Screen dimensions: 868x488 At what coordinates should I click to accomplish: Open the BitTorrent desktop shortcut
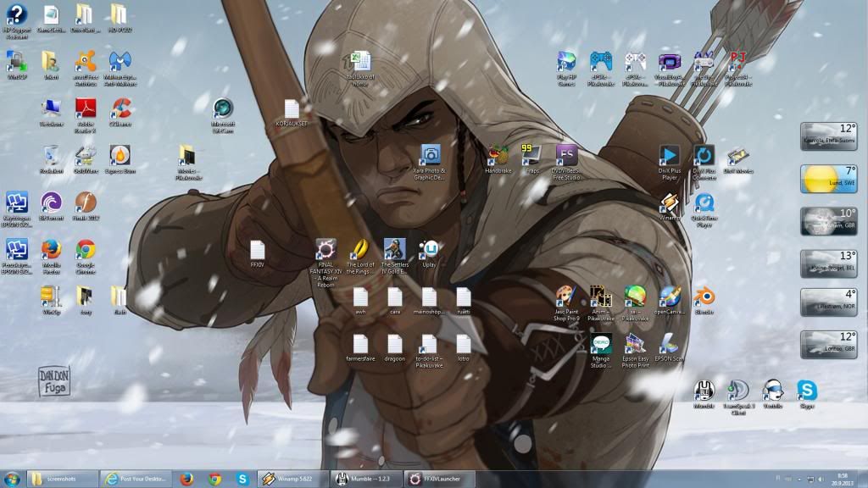(x=51, y=207)
